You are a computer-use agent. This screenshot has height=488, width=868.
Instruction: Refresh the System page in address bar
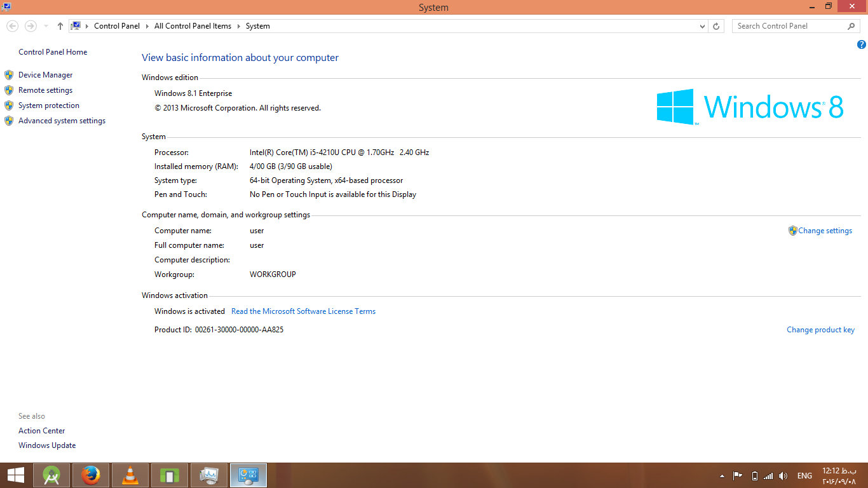point(716,26)
